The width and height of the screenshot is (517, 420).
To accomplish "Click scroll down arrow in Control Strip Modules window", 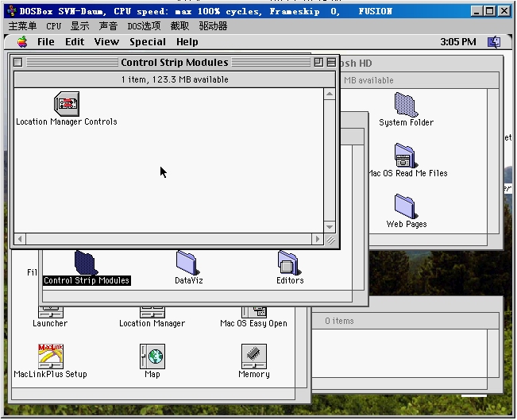I will (330, 227).
